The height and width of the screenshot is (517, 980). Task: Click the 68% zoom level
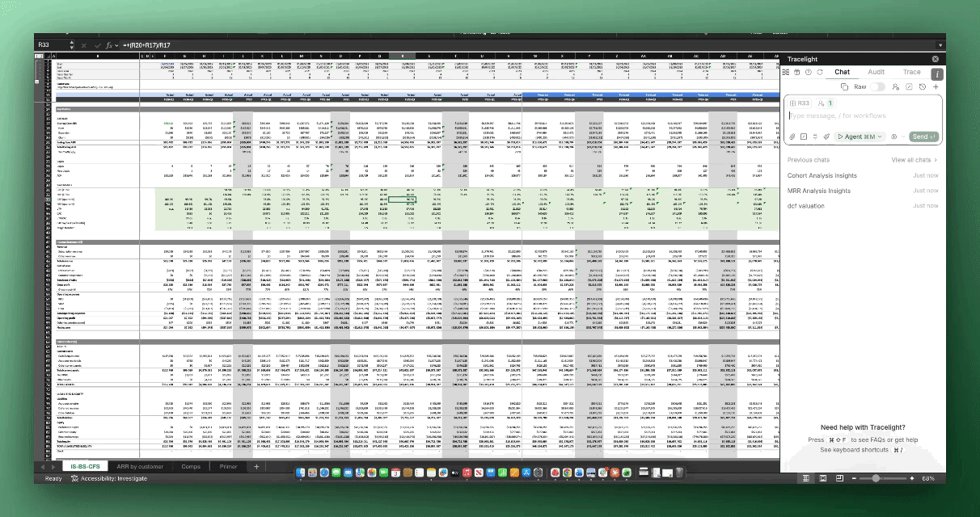[928, 478]
